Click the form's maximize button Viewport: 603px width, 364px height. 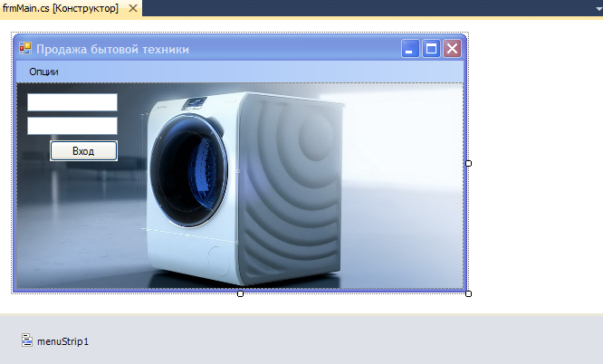431,49
